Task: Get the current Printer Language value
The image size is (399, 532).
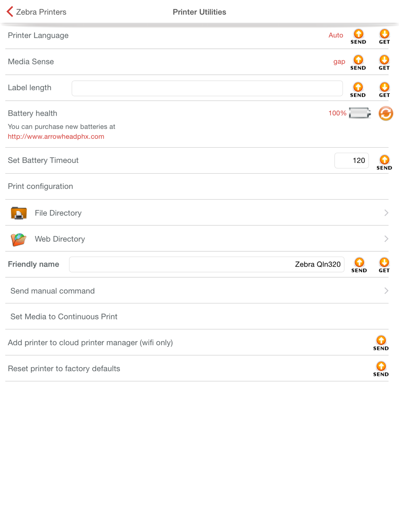Action: click(384, 37)
